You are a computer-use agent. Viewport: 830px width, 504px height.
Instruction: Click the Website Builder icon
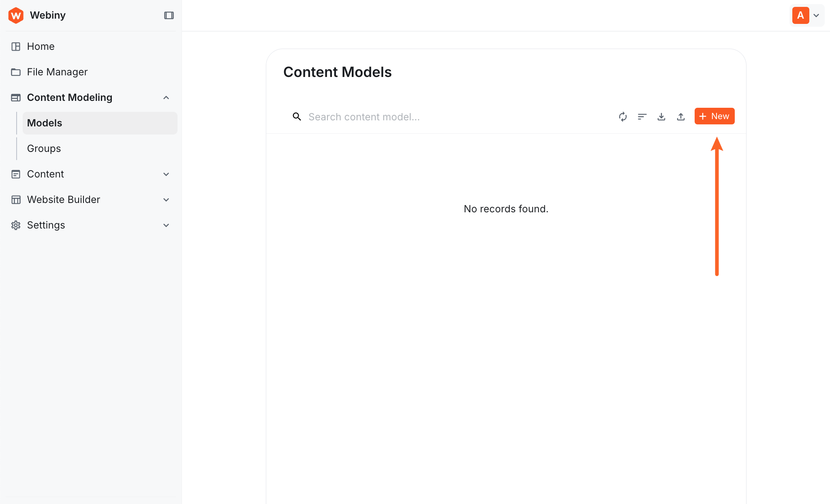[x=16, y=199]
